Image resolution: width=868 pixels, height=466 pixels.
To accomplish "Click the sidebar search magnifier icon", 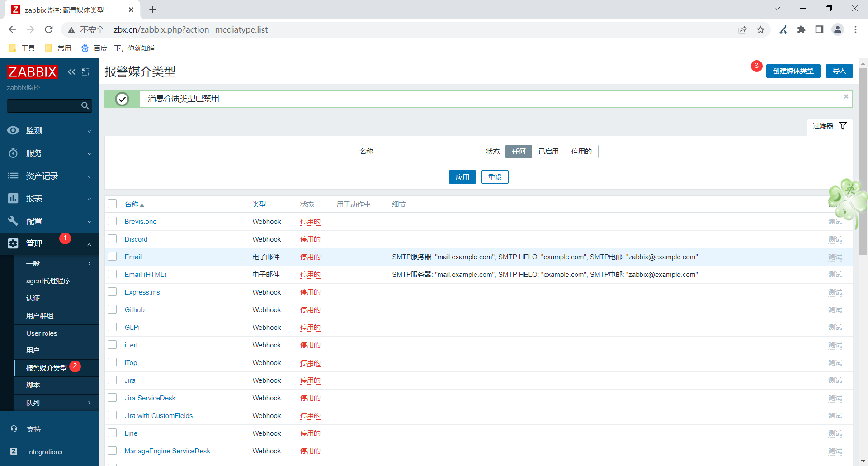I will point(85,106).
